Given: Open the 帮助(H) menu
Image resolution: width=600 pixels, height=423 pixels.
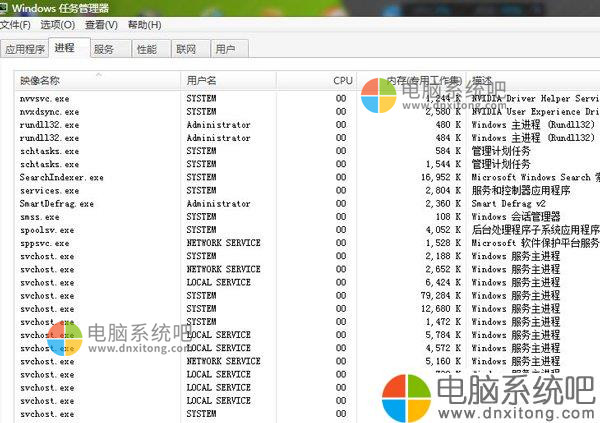Looking at the screenshot, I should pyautogui.click(x=145, y=25).
